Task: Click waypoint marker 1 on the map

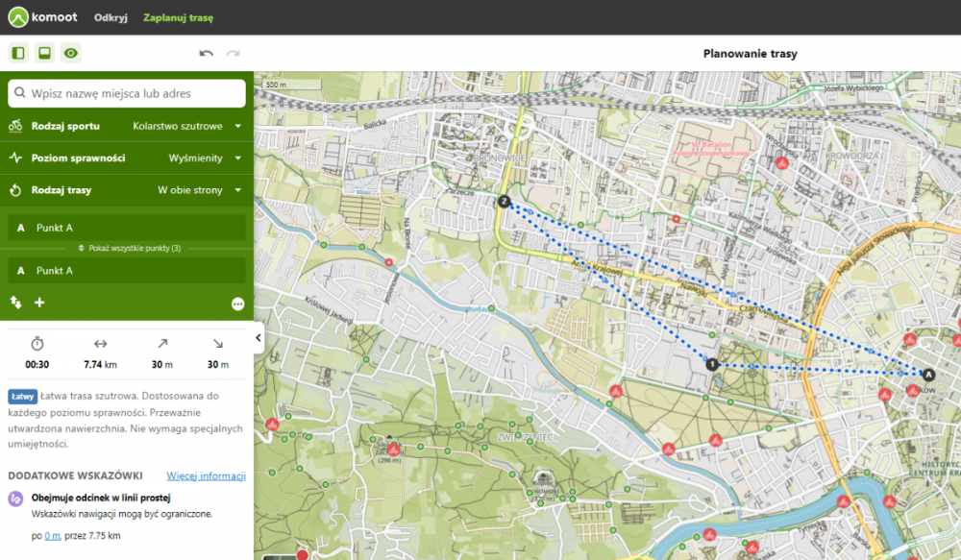Action: [x=712, y=364]
